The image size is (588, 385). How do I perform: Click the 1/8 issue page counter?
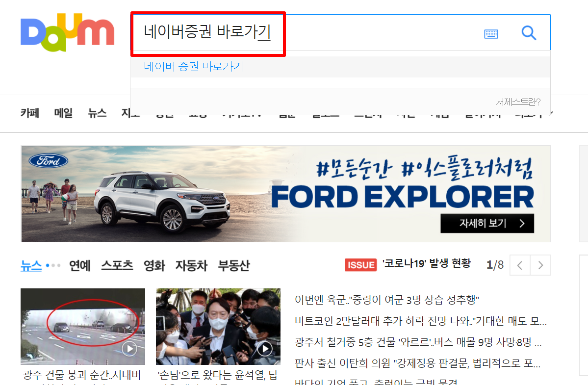(x=495, y=265)
